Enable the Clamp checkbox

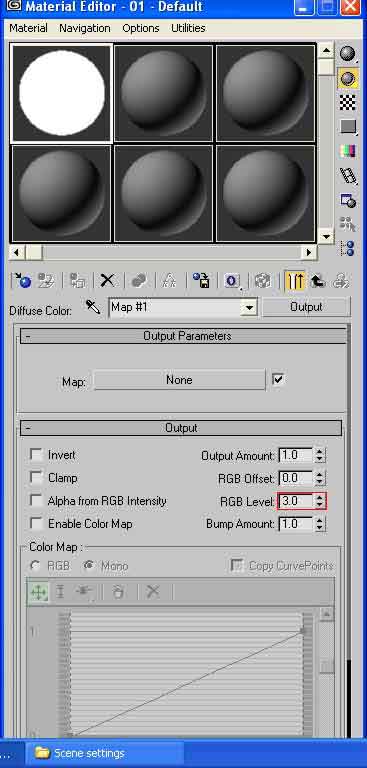tap(36, 478)
